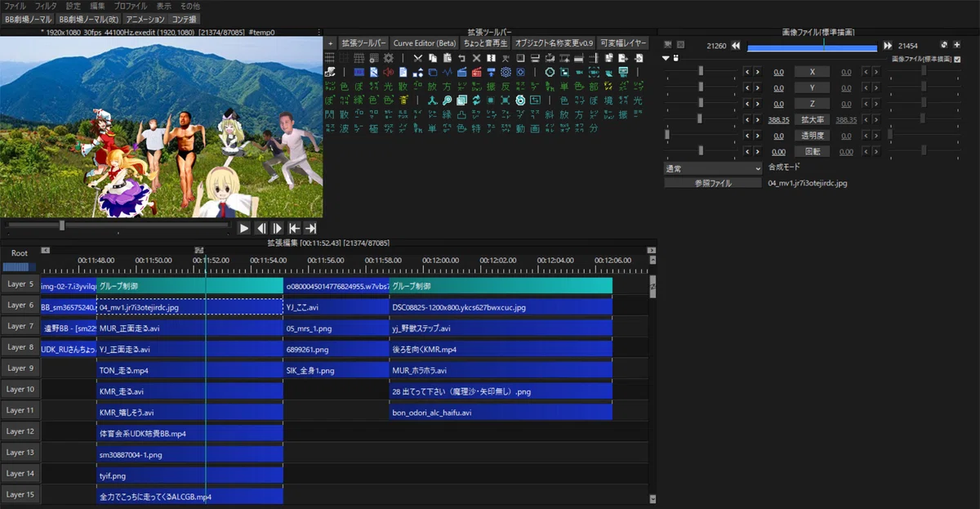The height and width of the screenshot is (509, 980).
Task: Click the blue frame range bar
Action: point(812,47)
